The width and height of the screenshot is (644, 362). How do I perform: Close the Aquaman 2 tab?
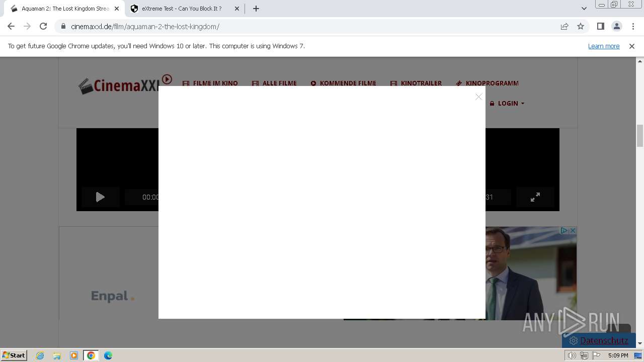pyautogui.click(x=117, y=9)
